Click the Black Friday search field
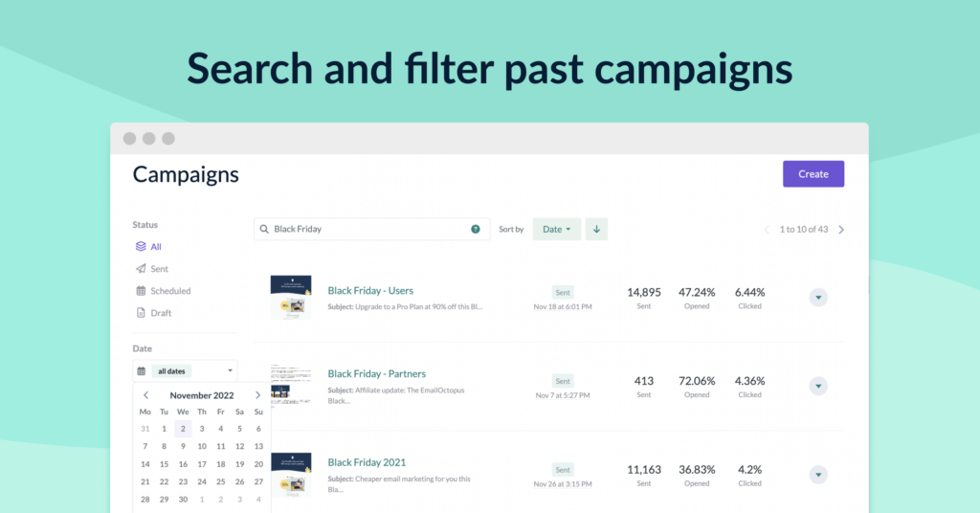The width and height of the screenshot is (980, 513). [x=368, y=230]
